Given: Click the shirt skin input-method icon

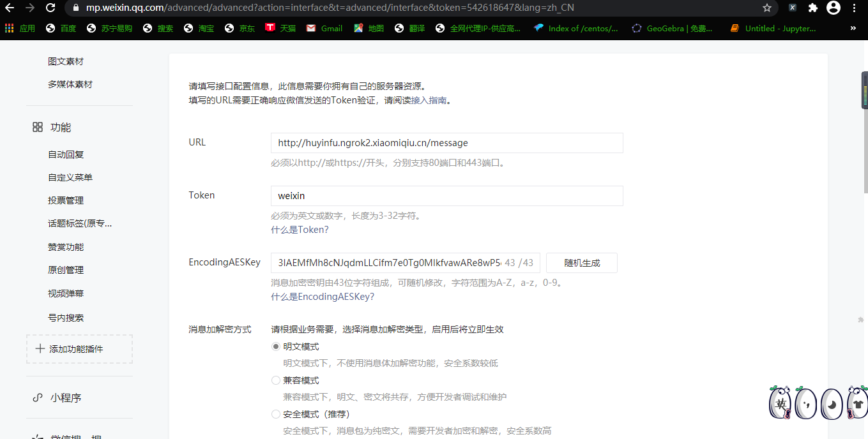Looking at the screenshot, I should point(857,403).
